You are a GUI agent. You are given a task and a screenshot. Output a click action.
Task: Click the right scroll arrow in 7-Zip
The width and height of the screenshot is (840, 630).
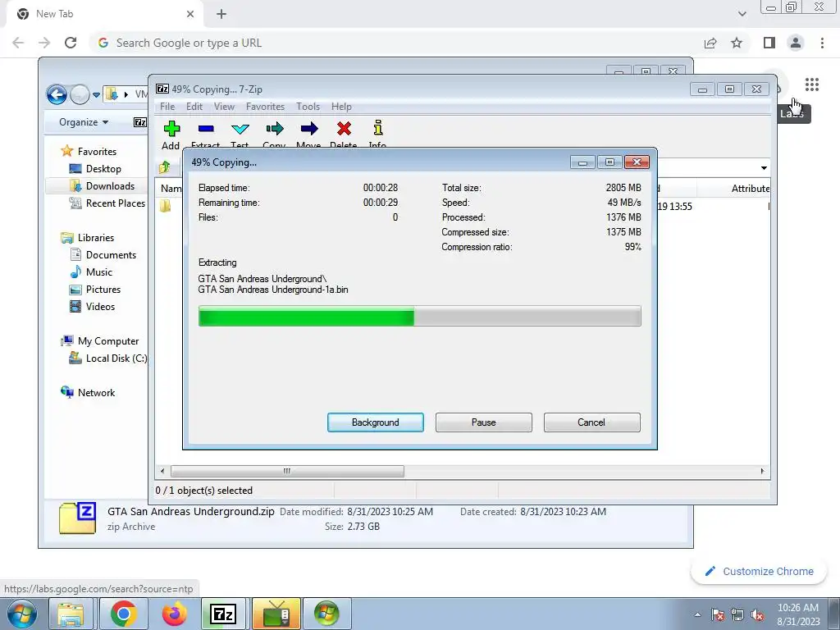(762, 471)
